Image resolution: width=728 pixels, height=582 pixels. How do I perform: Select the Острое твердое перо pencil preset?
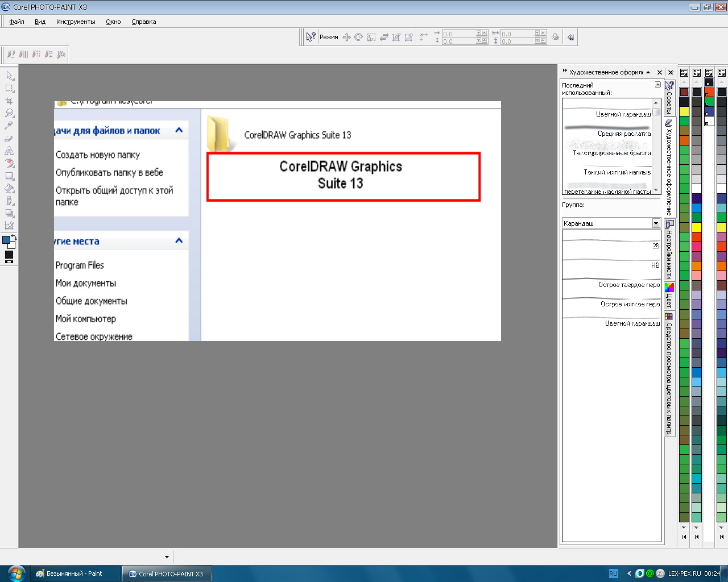611,281
